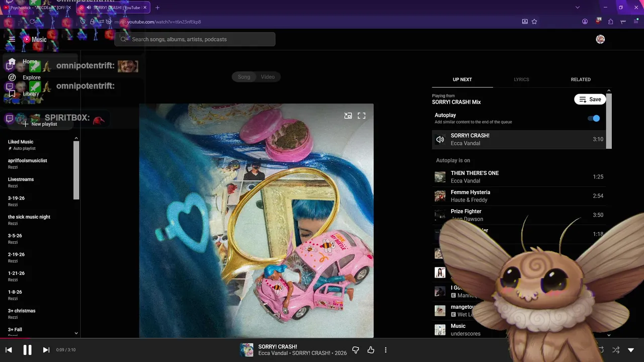Collapse the player page with the down triangle

point(631,350)
